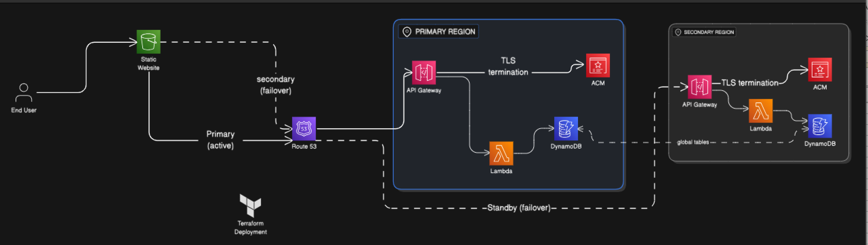Click the API Gateway icon in Secondary Region
The width and height of the screenshot is (868, 245).
[700, 87]
